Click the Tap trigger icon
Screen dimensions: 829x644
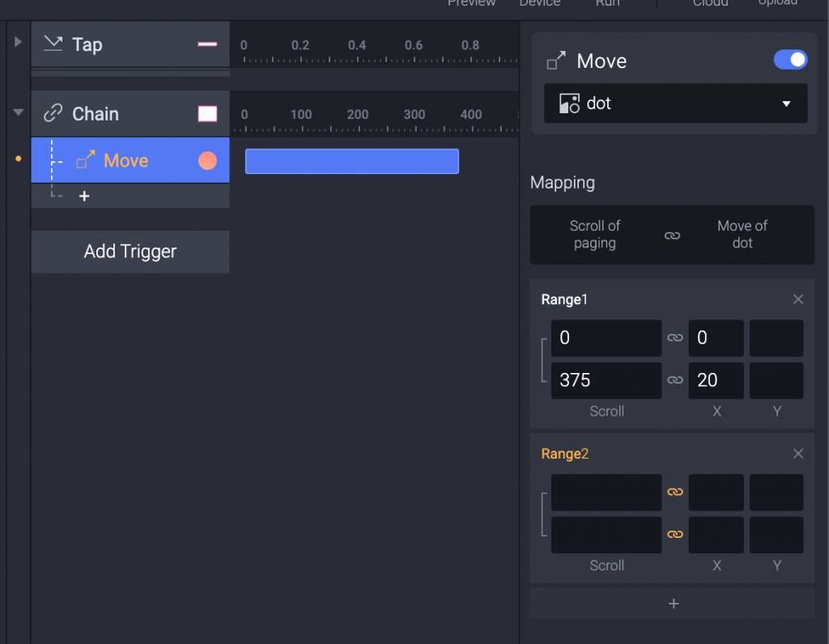(x=53, y=44)
